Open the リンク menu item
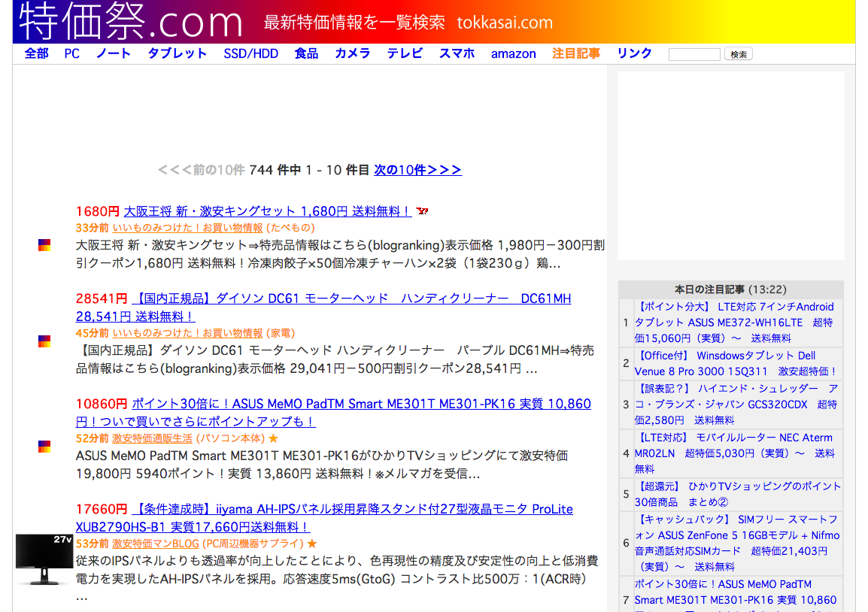868x612 pixels. 634,53
